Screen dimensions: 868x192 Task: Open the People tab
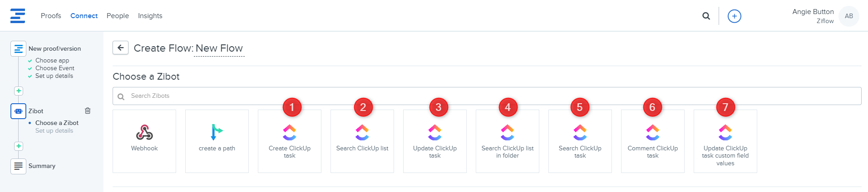118,16
